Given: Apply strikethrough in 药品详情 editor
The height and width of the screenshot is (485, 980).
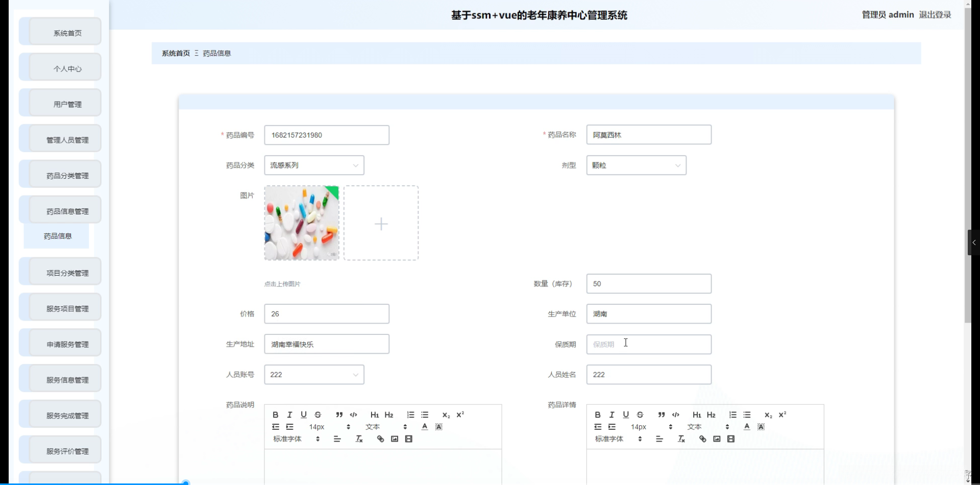Looking at the screenshot, I should [640, 415].
